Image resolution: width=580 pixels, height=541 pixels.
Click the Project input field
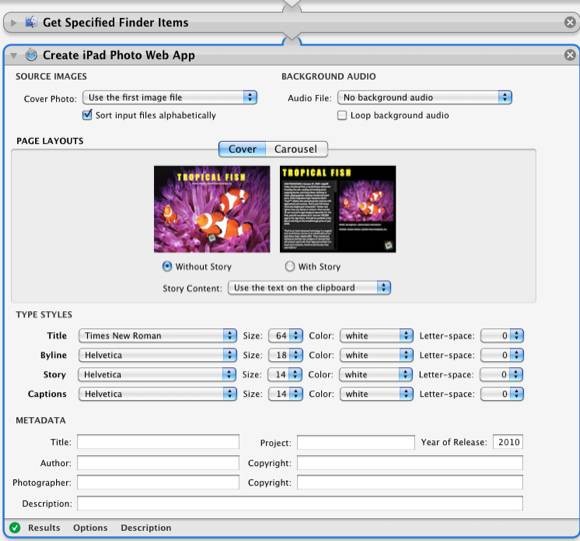pos(356,442)
